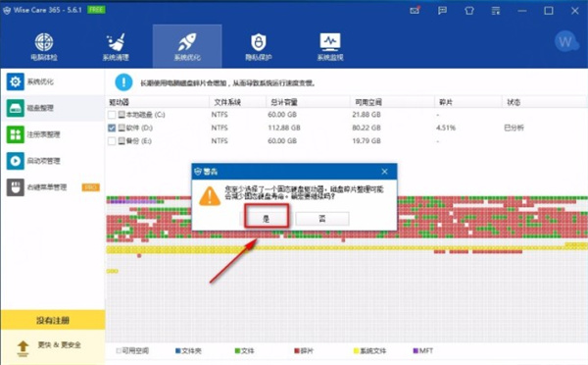Viewport: 588px width, 365px height.
Task: Click the 4.51% fragment value for D:
Action: click(446, 128)
